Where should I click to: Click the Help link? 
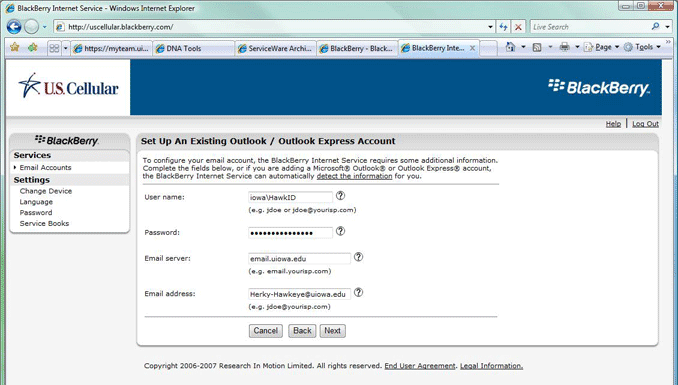point(613,124)
